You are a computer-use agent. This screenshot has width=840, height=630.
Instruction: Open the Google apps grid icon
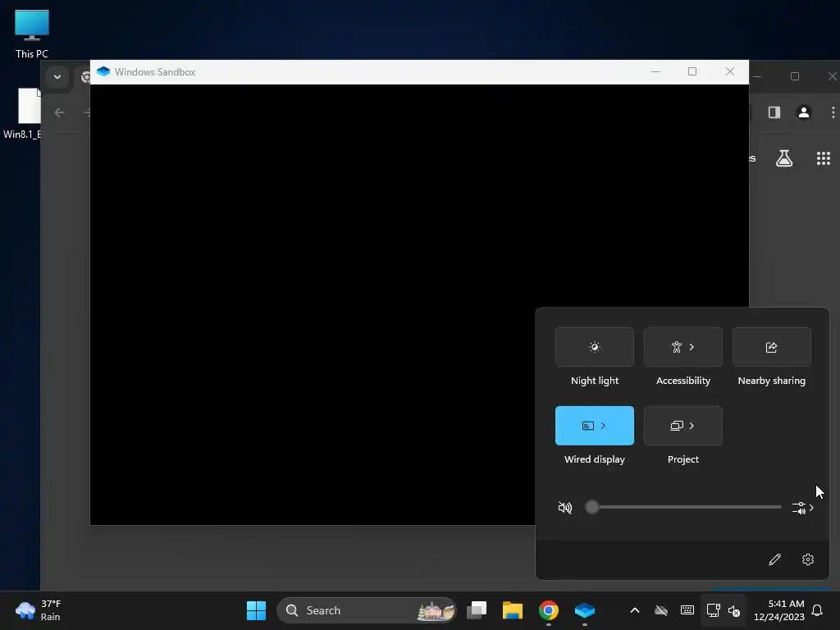click(x=824, y=158)
